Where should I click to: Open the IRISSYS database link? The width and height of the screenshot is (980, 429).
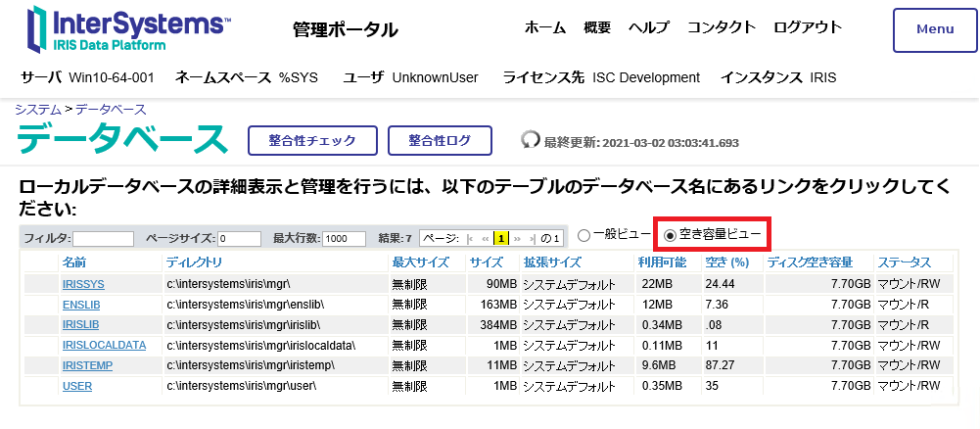(x=83, y=283)
